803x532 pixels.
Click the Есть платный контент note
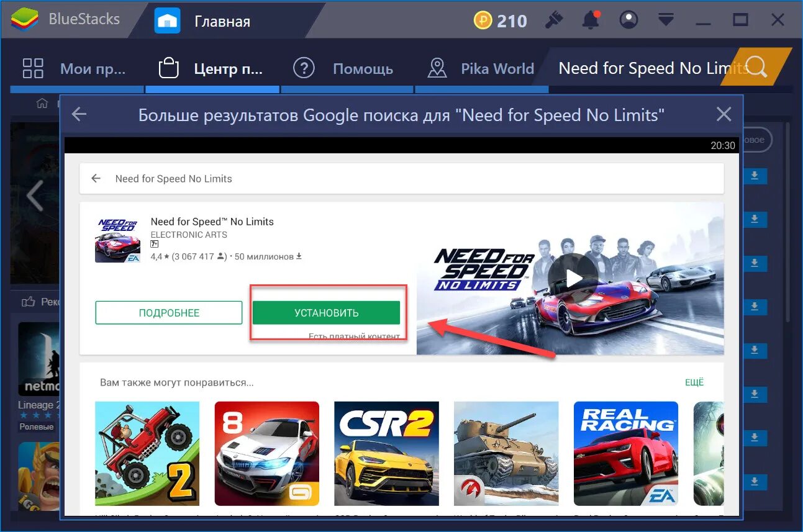(354, 336)
